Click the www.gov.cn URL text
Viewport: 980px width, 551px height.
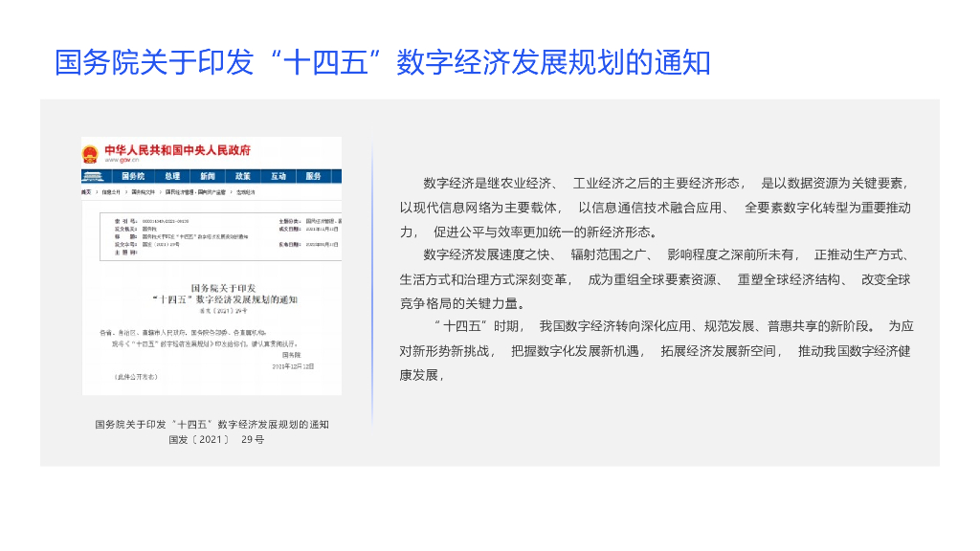point(122,160)
